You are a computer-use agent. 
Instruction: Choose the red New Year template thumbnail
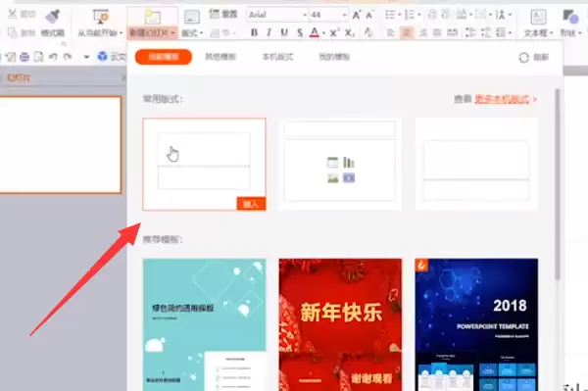click(340, 324)
